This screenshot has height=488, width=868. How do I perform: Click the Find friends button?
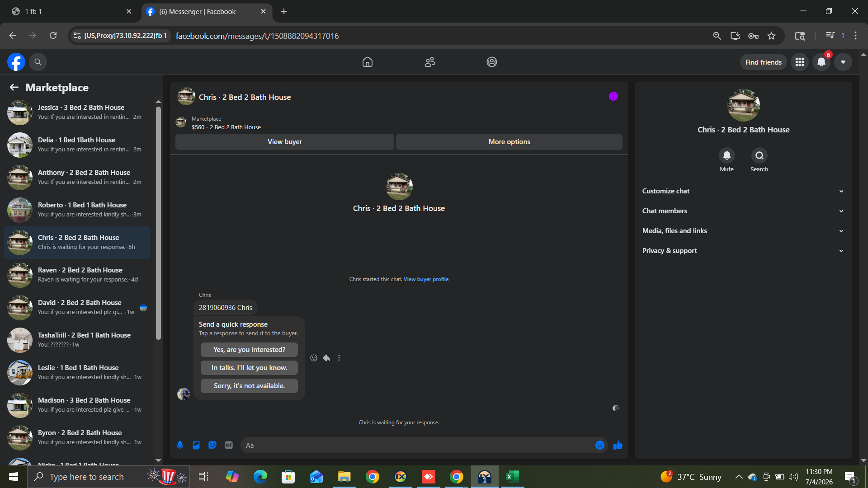pos(764,62)
